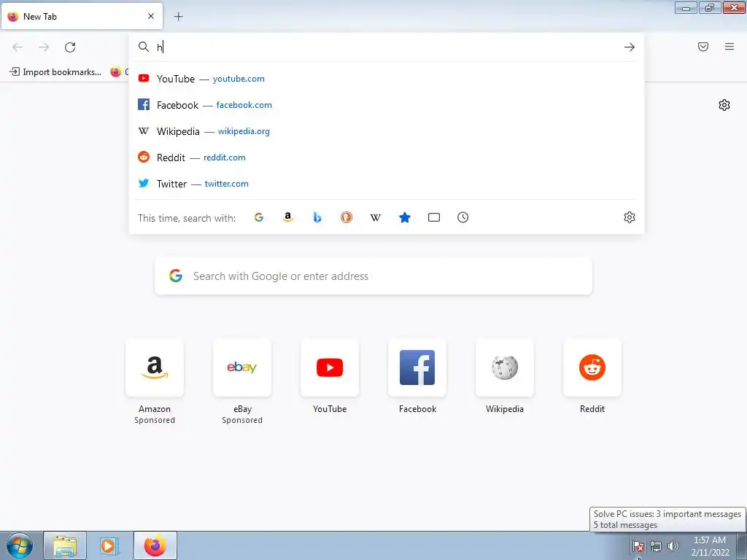Click the Forward navigation arrow
Image resolution: width=747 pixels, height=560 pixels.
click(44, 47)
